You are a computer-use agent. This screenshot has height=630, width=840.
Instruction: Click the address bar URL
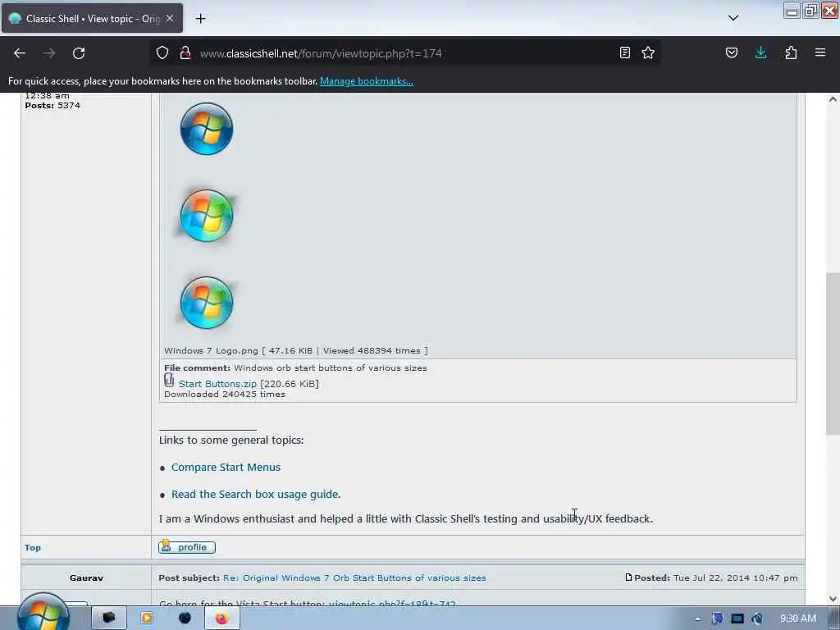(x=321, y=53)
